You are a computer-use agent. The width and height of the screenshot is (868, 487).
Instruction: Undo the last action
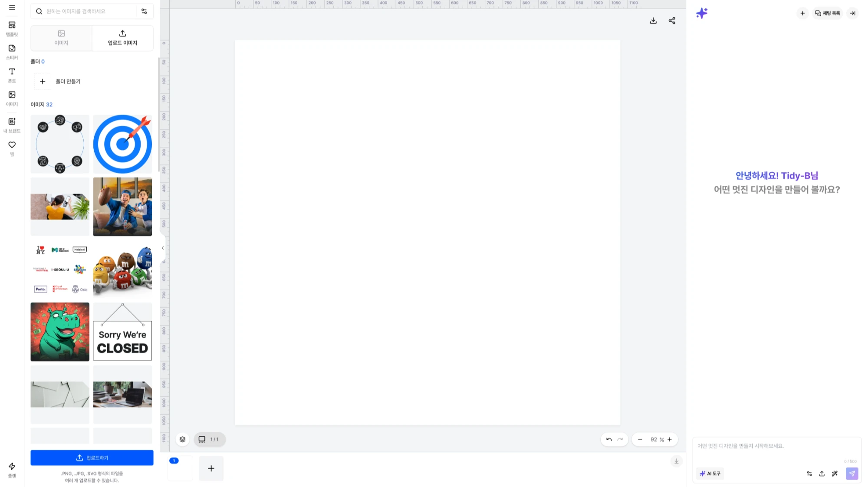(609, 439)
